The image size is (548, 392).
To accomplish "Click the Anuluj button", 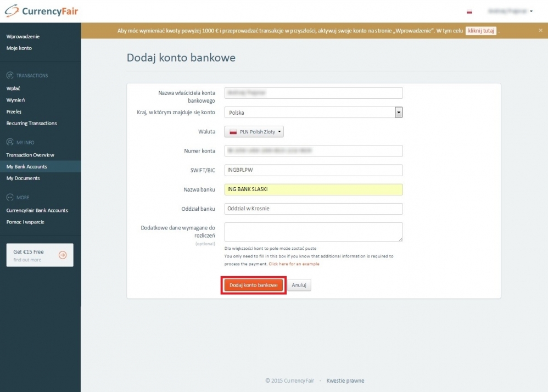I will 299,285.
